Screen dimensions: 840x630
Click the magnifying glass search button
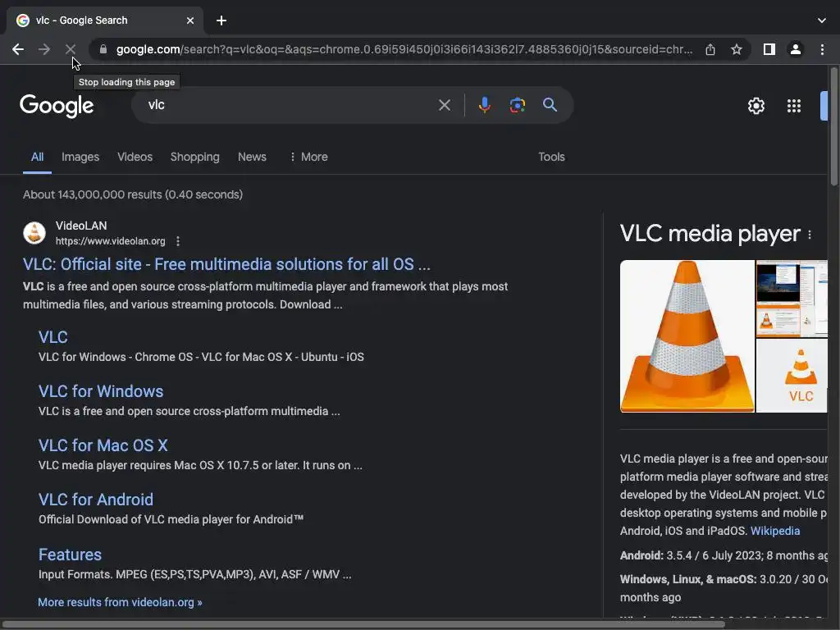550,105
